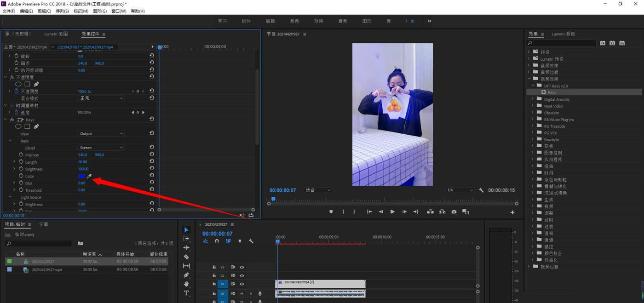Screen dimensions: 644x303
Task: Open the playback resolution 1/4 dropdown
Action: pos(460,190)
